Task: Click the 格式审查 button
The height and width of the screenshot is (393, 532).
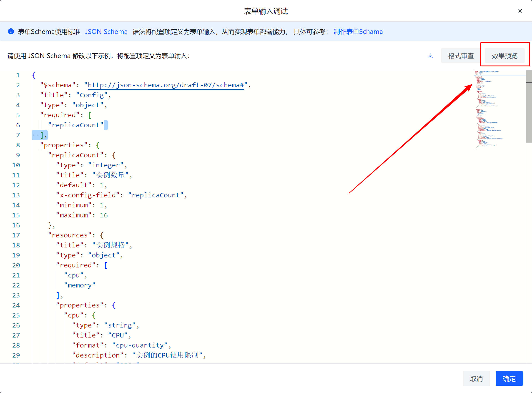Action: [x=461, y=56]
